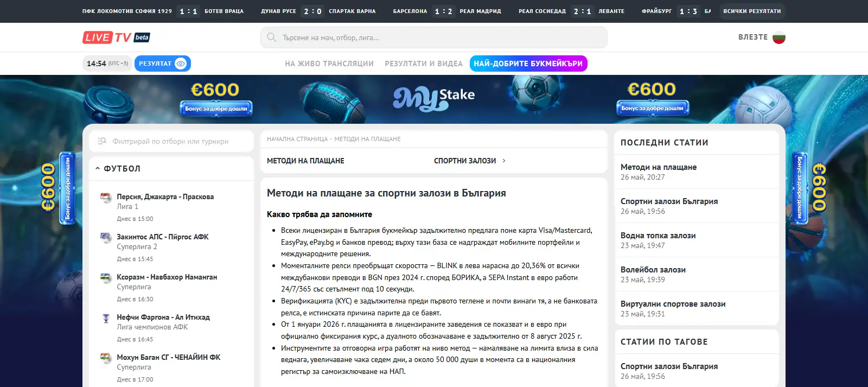Focus the team or tournament filter field
Viewport: 868px width, 387px height.
coord(171,141)
